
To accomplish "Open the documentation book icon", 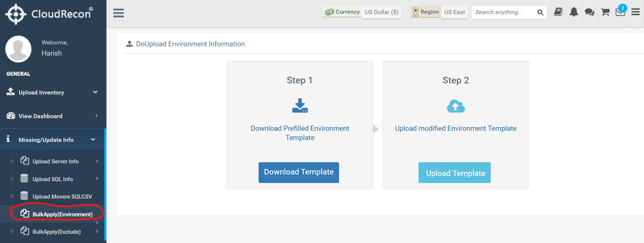I will (x=558, y=12).
